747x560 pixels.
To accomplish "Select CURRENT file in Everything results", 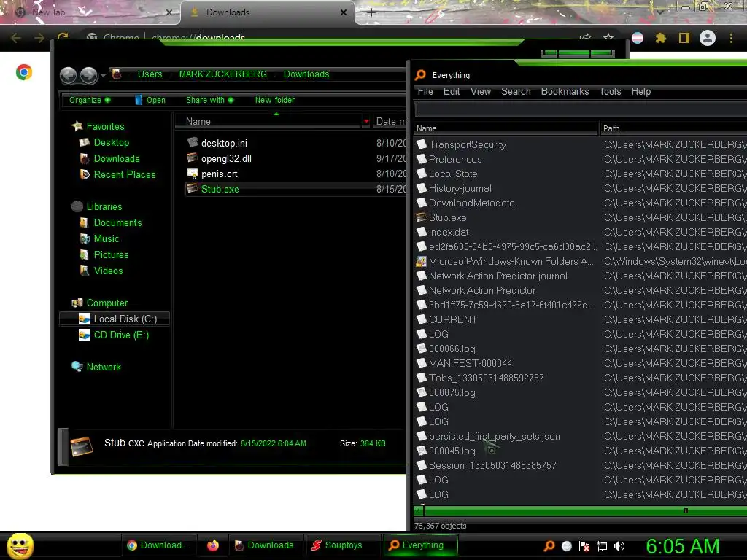I will click(452, 319).
